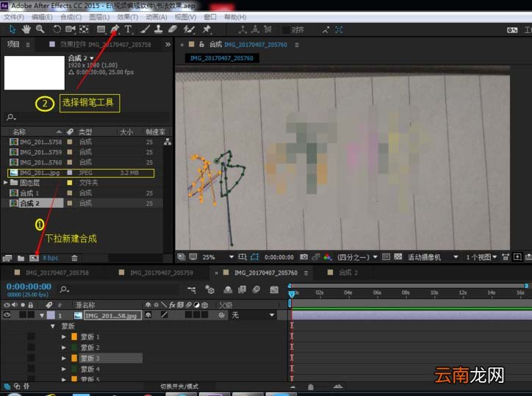
Task: Select the Zoom magnifier tool
Action: click(x=40, y=29)
